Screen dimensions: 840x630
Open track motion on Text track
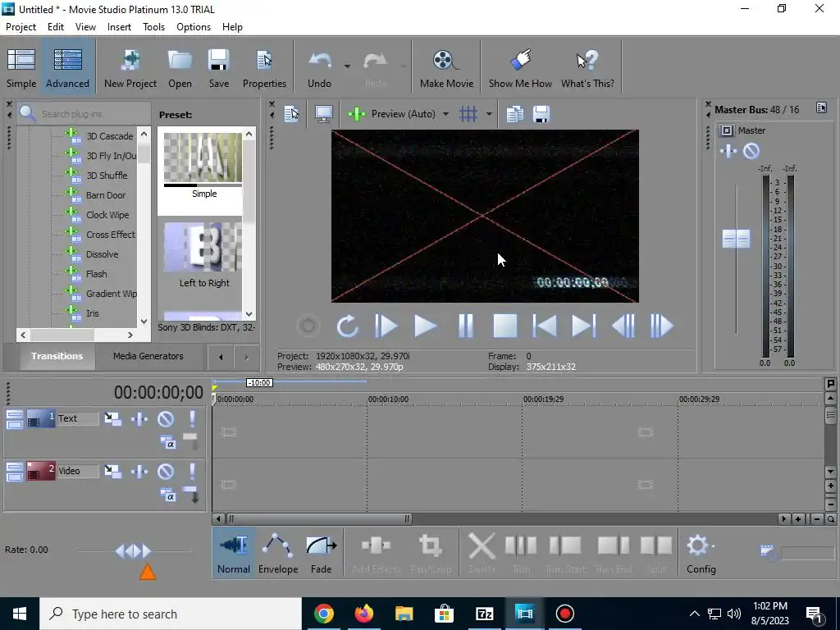click(x=113, y=419)
